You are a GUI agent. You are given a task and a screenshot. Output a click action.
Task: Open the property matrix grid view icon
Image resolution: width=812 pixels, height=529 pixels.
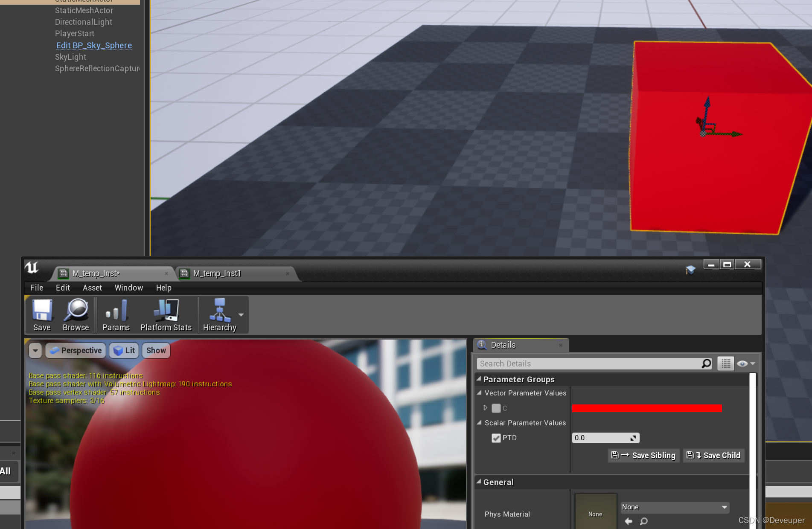pyautogui.click(x=725, y=363)
